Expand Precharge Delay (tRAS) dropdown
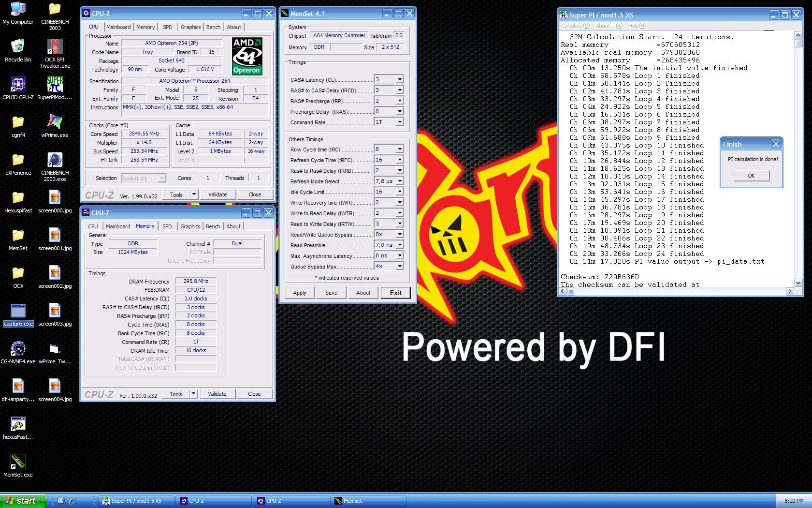Screen dimensions: 812x508 tap(400, 111)
